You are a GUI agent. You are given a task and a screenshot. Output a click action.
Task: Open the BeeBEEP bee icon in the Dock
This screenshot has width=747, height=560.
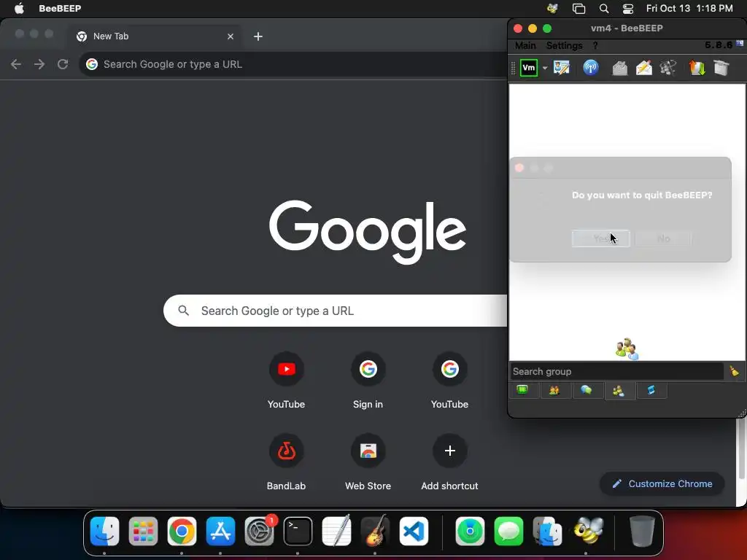(x=589, y=530)
